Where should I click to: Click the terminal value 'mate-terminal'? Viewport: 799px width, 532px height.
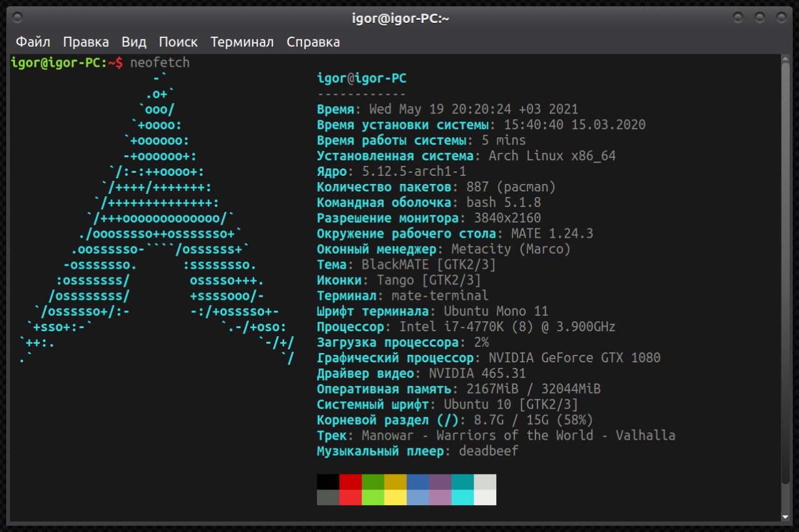pos(440,296)
